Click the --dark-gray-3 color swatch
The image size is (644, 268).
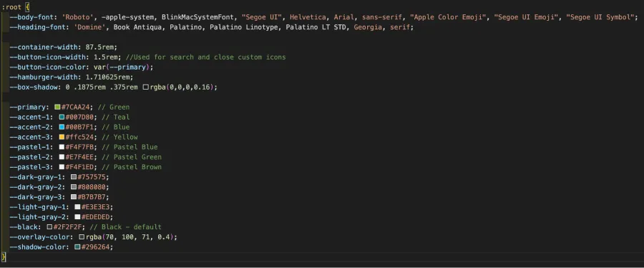point(74,197)
